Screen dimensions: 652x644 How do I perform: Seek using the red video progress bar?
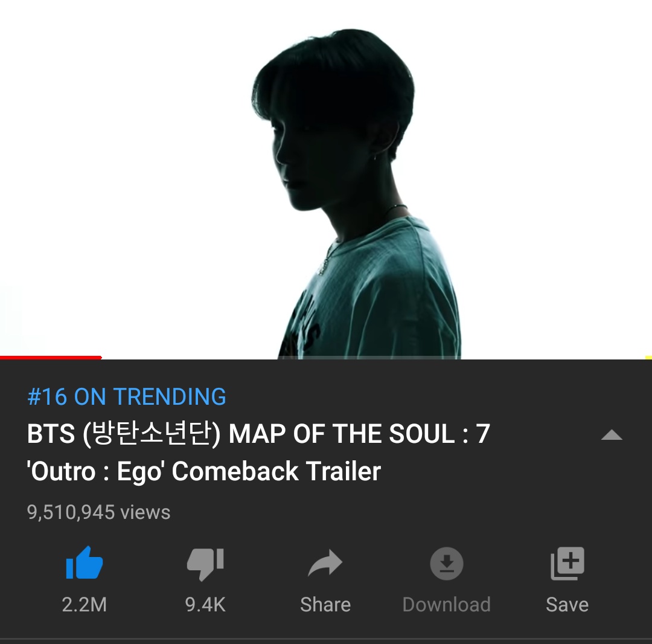pyautogui.click(x=326, y=358)
